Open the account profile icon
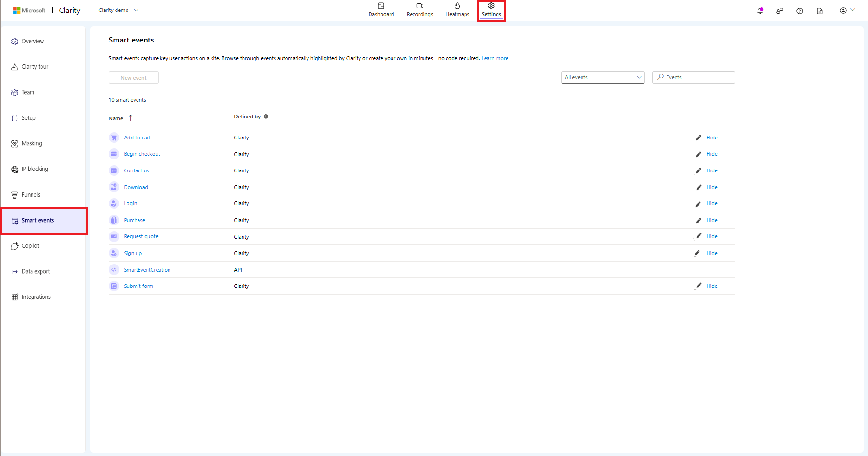868x456 pixels. (x=843, y=11)
